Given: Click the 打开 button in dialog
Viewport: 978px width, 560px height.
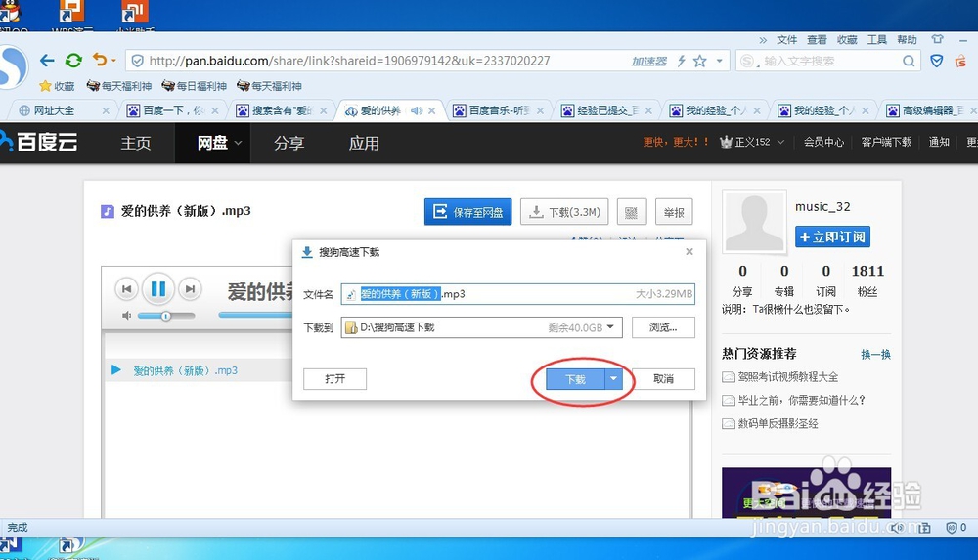Looking at the screenshot, I should tap(334, 378).
